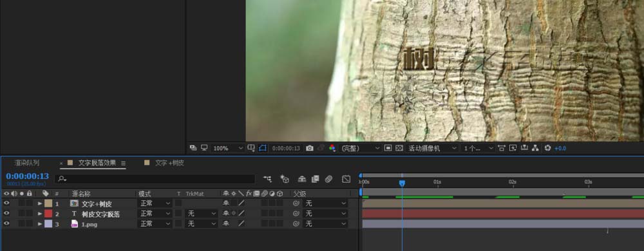Image resolution: width=644 pixels, height=251 pixels.
Task: Open the 完整 resolution dropdown
Action: [361, 148]
